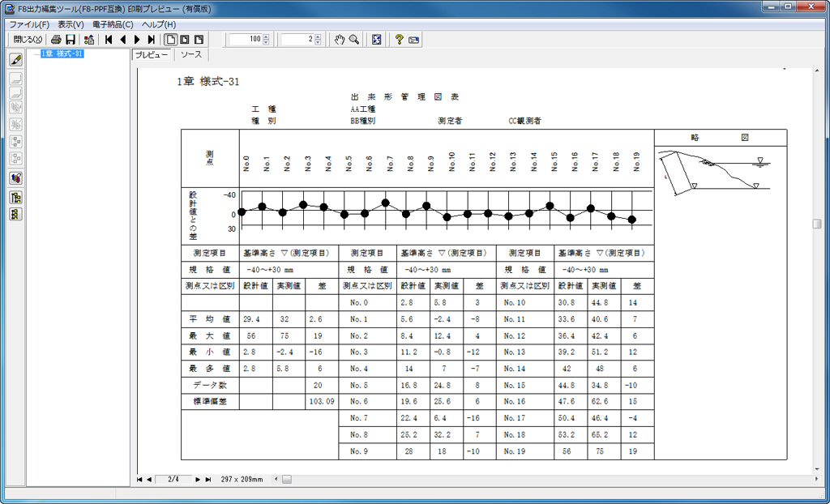Click the bottom bar previous-page arrow

(149, 480)
